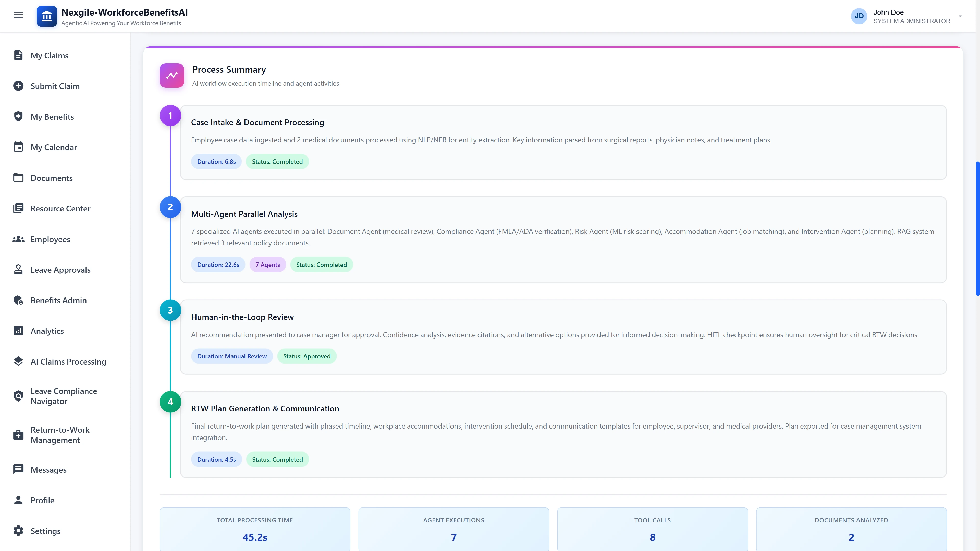Open My Calendar via the calendar icon
This screenshot has height=551, width=980.
tap(19, 147)
